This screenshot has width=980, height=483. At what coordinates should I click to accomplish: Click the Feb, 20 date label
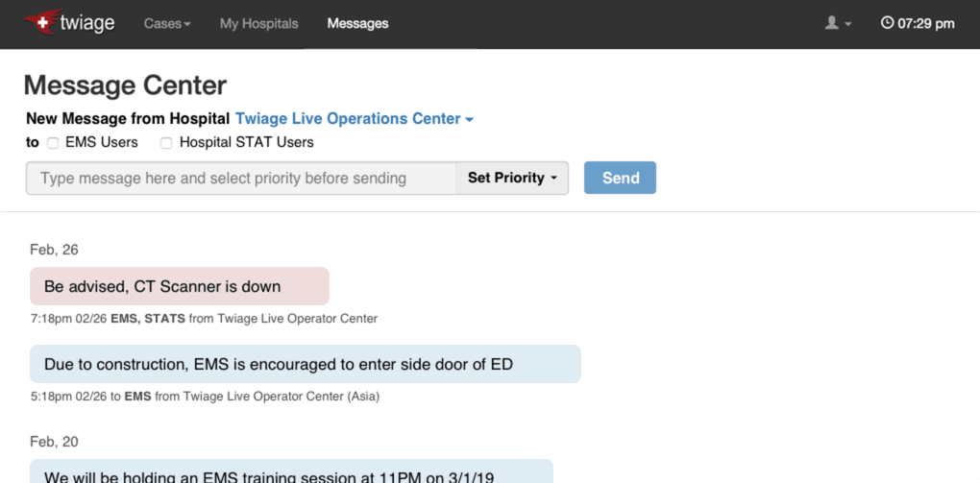[54, 442]
